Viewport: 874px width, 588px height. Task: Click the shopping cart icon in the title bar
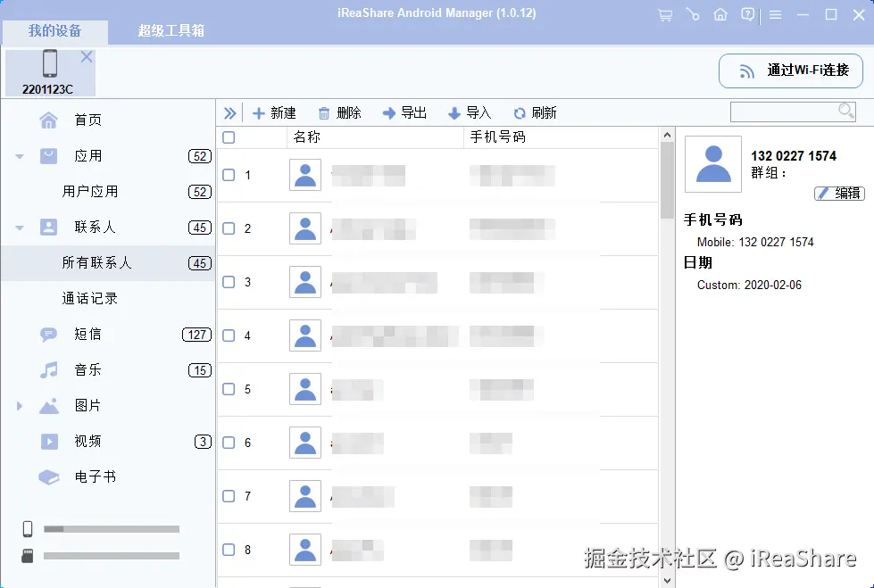click(664, 14)
